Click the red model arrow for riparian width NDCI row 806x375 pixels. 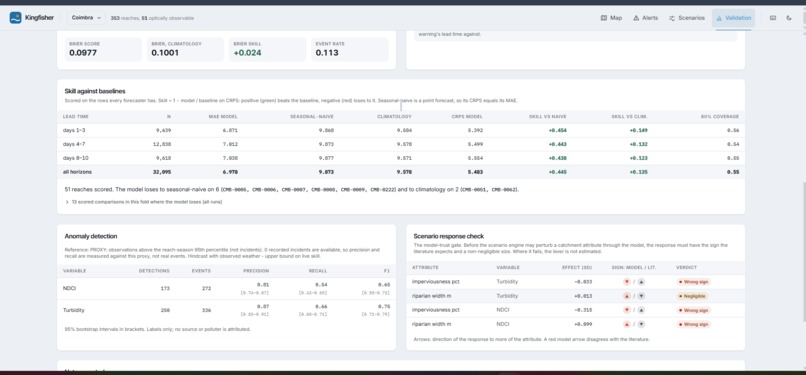pyautogui.click(x=627, y=324)
